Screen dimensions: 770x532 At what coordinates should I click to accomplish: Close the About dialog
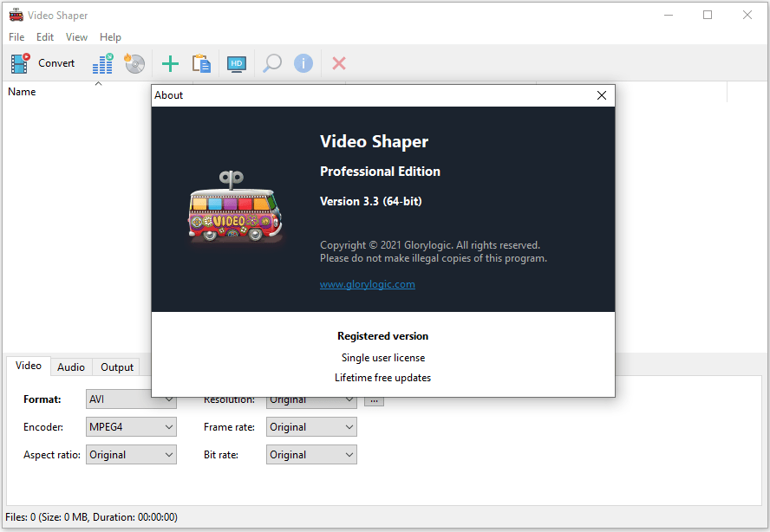[602, 95]
